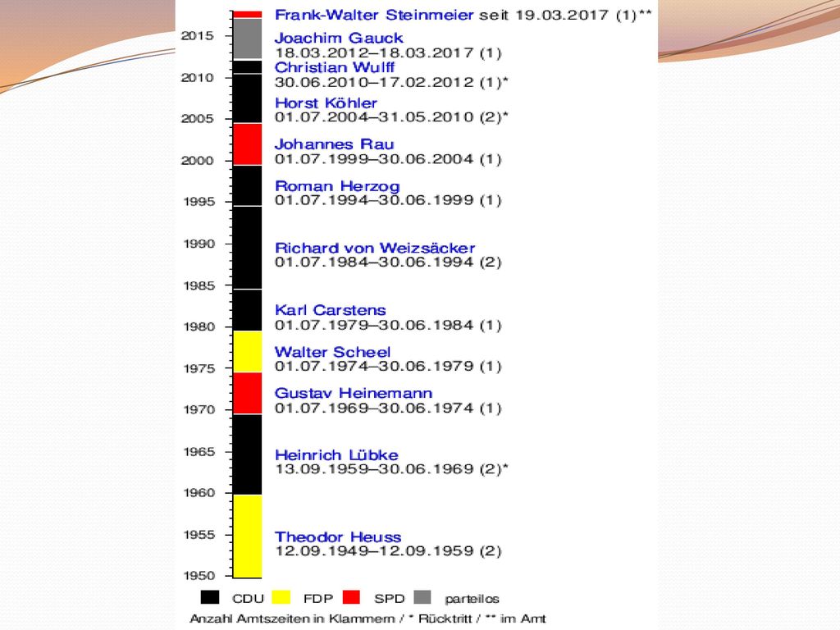Click the black CDU legend swatch
The image size is (840, 630).
(x=210, y=597)
